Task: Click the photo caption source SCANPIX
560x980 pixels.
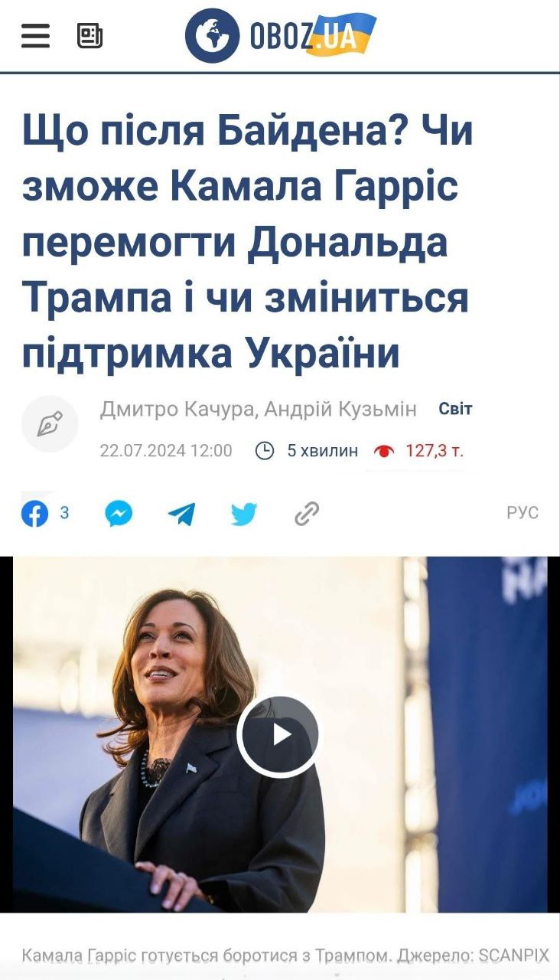Action: coord(514,955)
